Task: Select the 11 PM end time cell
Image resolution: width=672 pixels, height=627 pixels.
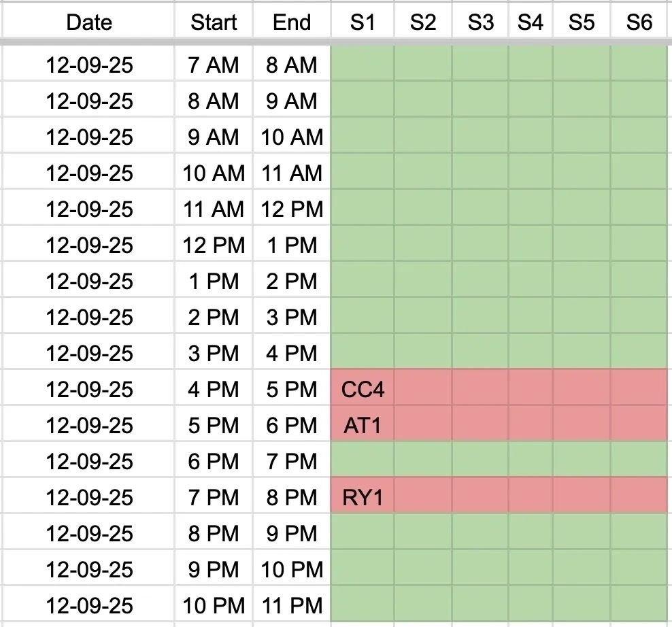Action: pyautogui.click(x=292, y=606)
